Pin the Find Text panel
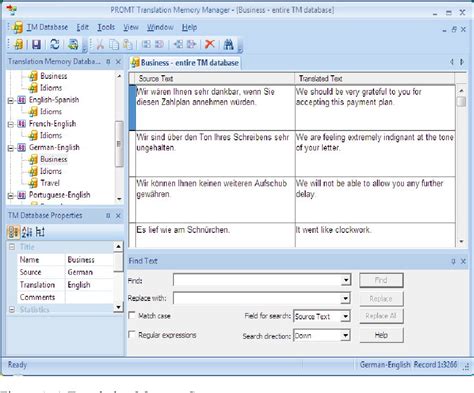474x393 pixels. [x=453, y=261]
